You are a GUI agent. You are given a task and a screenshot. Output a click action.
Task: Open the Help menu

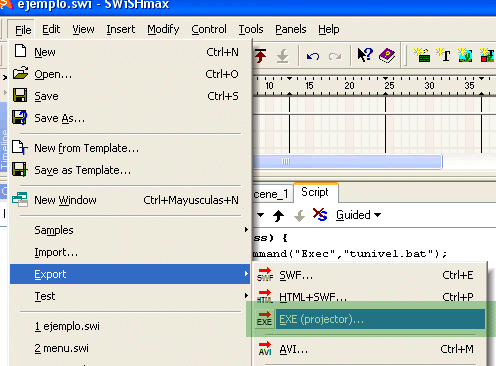tap(329, 29)
